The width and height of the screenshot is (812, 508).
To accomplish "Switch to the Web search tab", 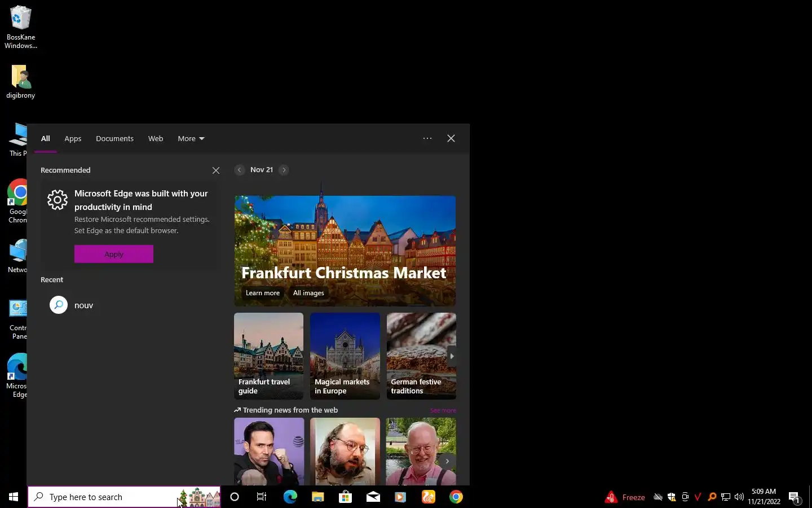I will tap(156, 138).
